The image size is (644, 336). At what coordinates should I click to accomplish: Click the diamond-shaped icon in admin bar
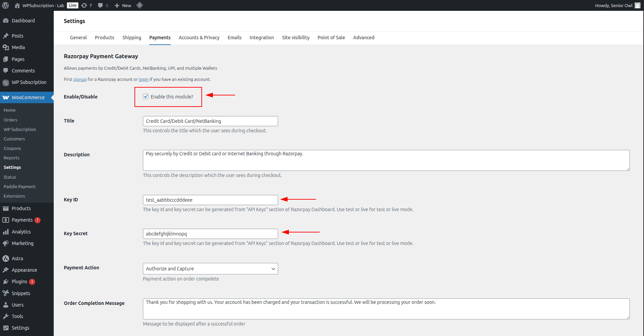coord(140,5)
